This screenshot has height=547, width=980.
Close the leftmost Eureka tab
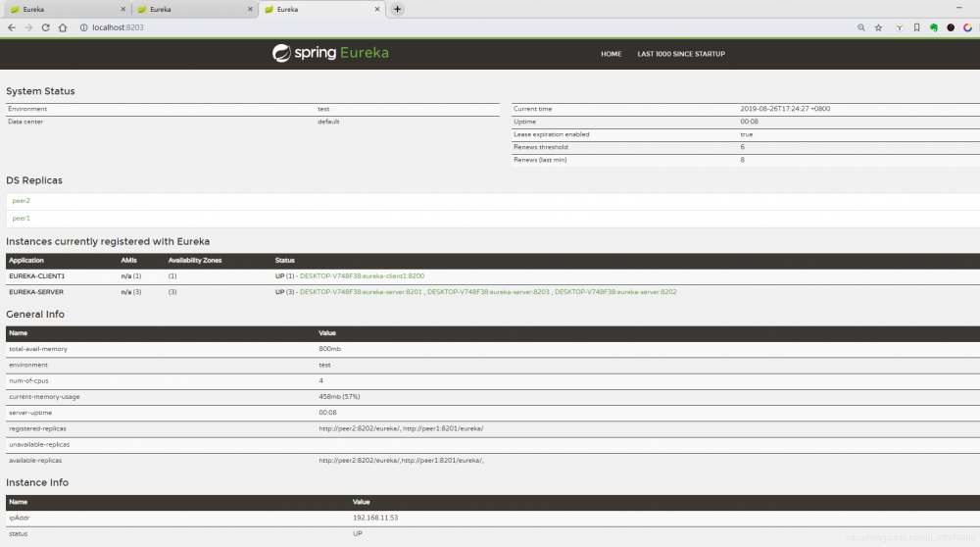tap(123, 10)
